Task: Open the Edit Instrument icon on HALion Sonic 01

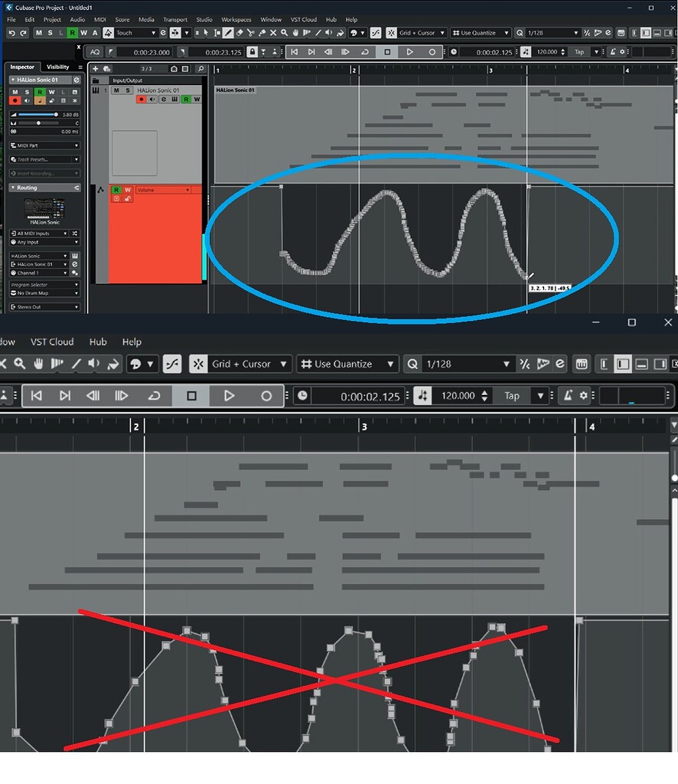Action: tap(163, 99)
